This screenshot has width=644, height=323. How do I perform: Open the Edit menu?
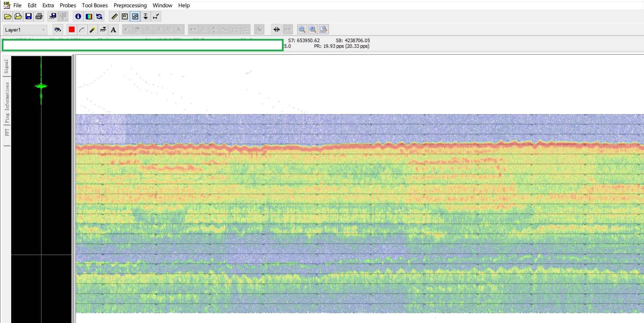32,5
